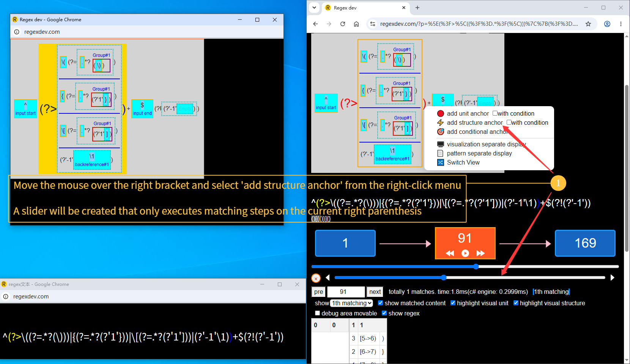Click the browser back arrow
Viewport: 630px width, 364px height.
click(315, 24)
